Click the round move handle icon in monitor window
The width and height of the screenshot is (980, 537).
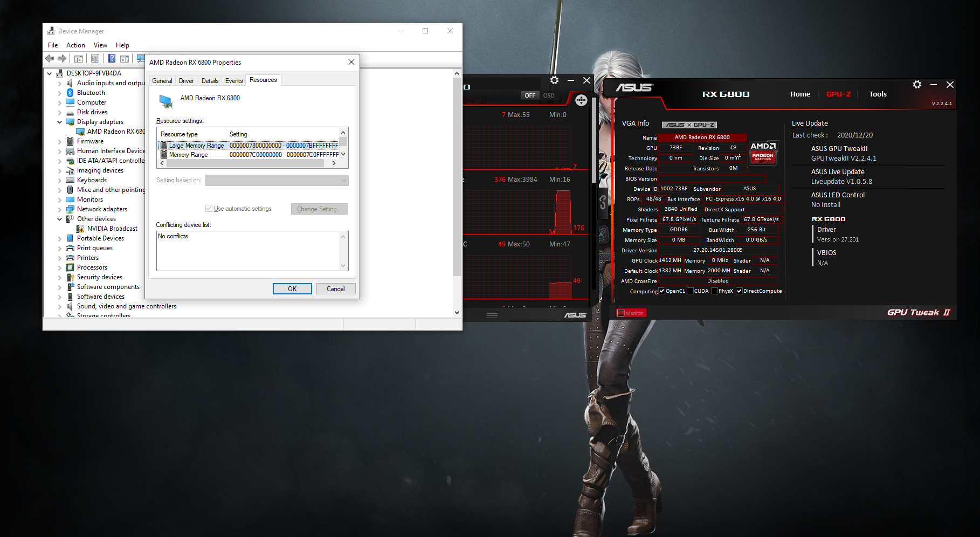[x=581, y=100]
